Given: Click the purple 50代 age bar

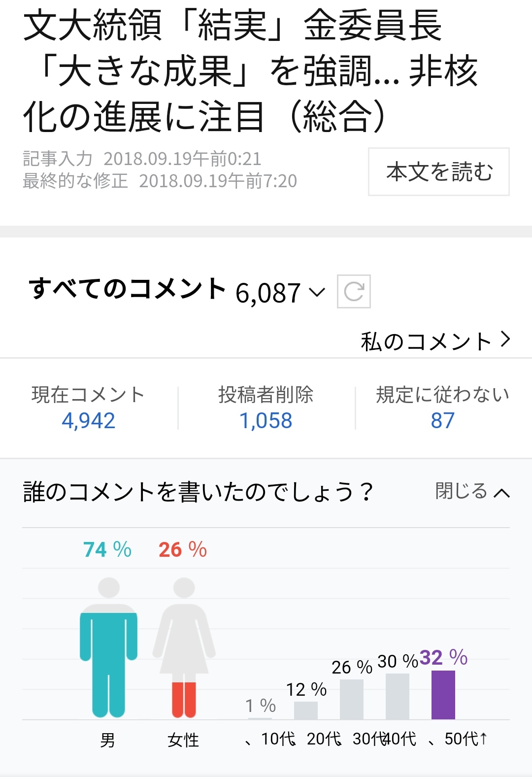Looking at the screenshot, I should coord(443,695).
